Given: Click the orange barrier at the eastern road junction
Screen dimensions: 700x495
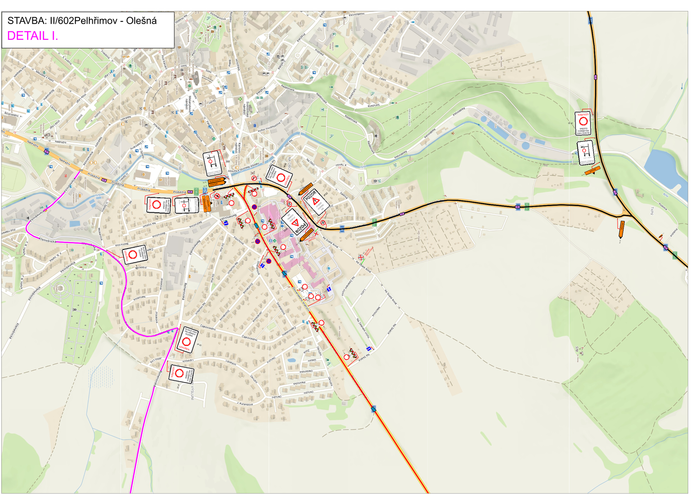Looking at the screenshot, I should coord(622,229).
